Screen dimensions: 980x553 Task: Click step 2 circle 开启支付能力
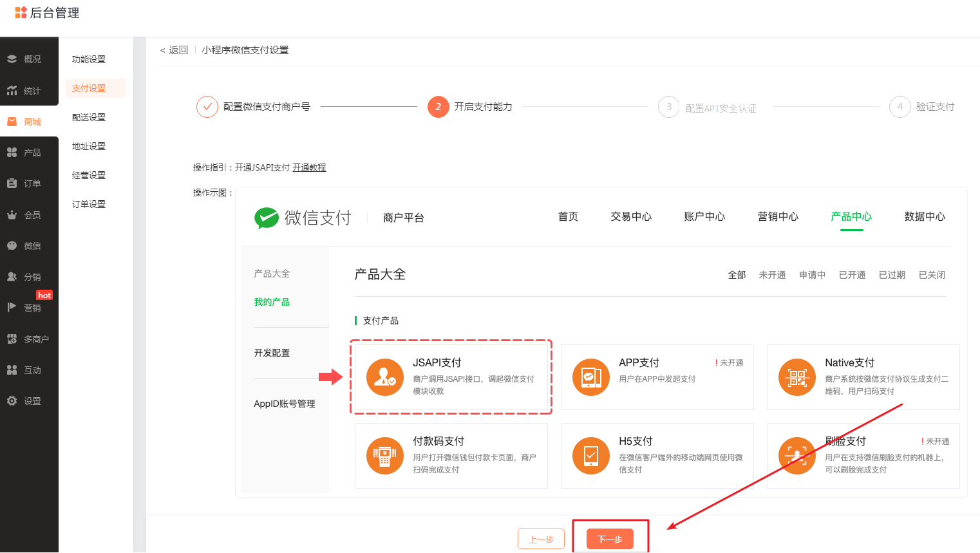(x=438, y=107)
